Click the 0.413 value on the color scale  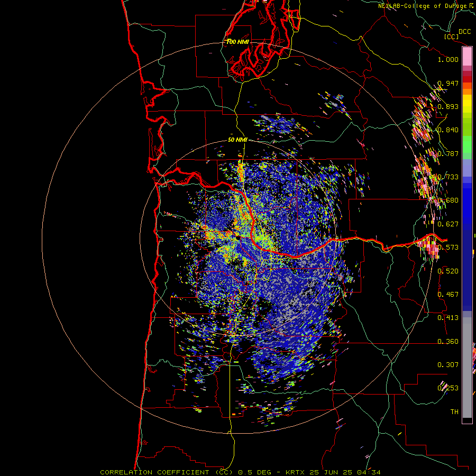(448, 318)
